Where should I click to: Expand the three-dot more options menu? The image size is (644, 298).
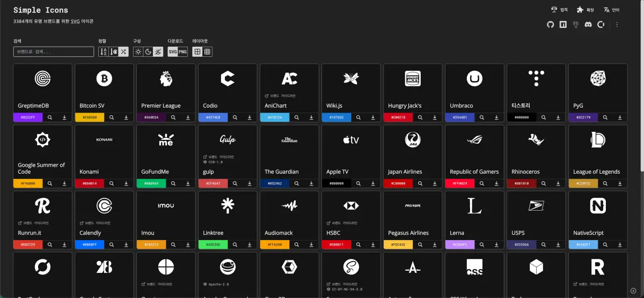(617, 25)
